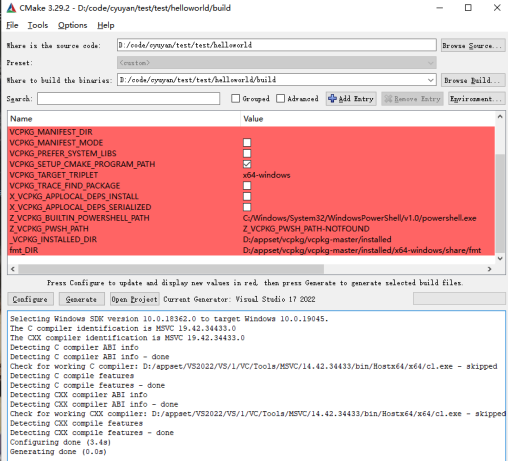Screen dimensions: 508x462
Task: Toggle the Advanced checkbox
Action: (280, 98)
